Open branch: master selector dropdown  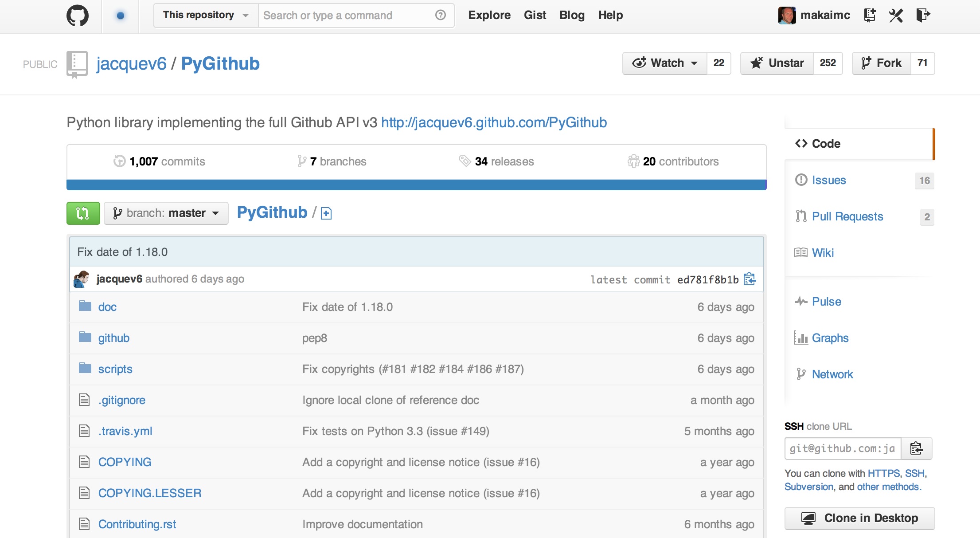coord(166,213)
